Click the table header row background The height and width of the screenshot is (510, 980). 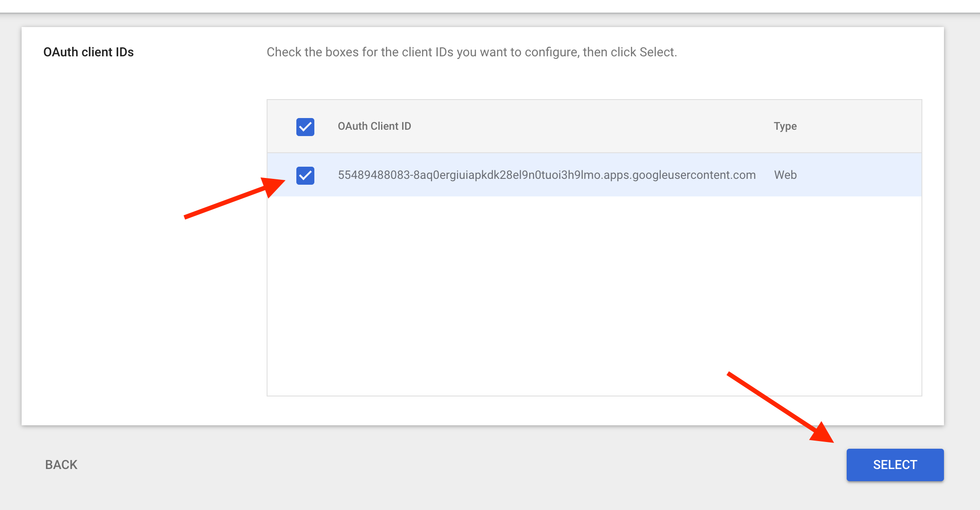click(585, 126)
